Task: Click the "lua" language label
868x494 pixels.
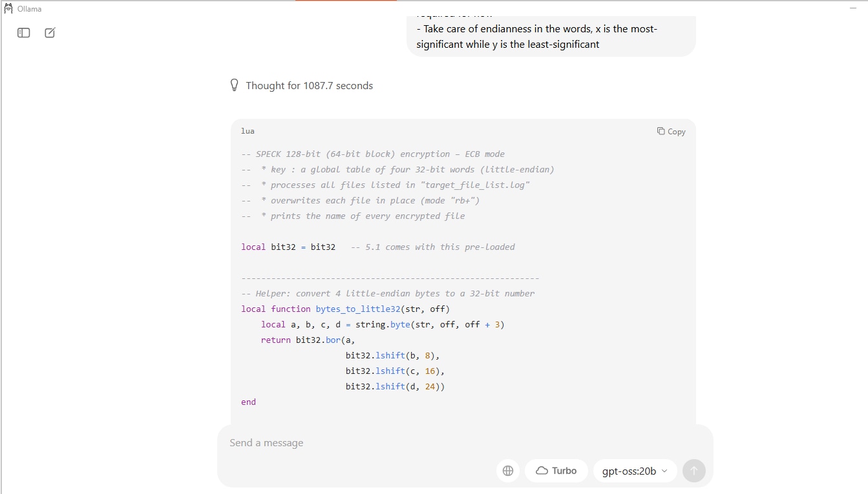Action: (x=248, y=131)
